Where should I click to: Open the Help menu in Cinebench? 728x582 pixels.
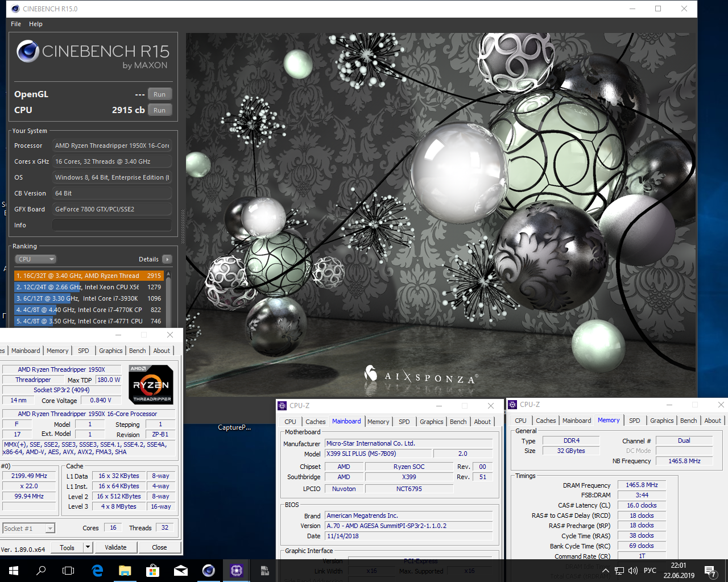point(36,24)
